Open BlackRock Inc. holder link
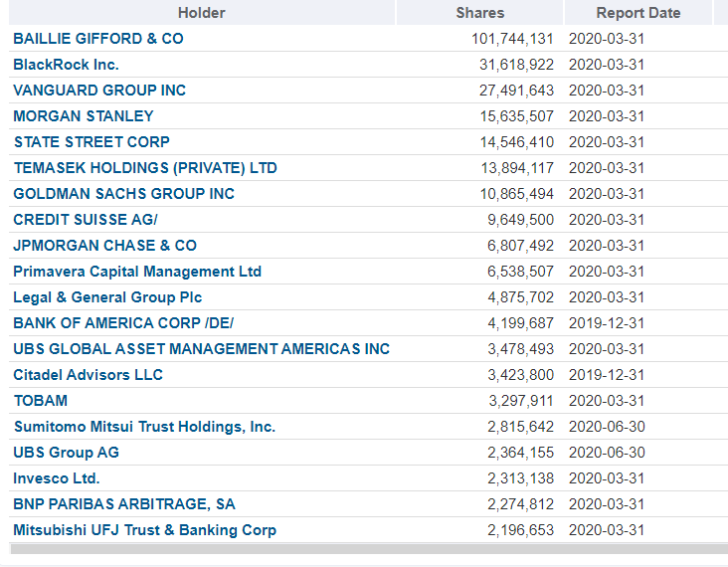728x567 pixels. [x=66, y=65]
